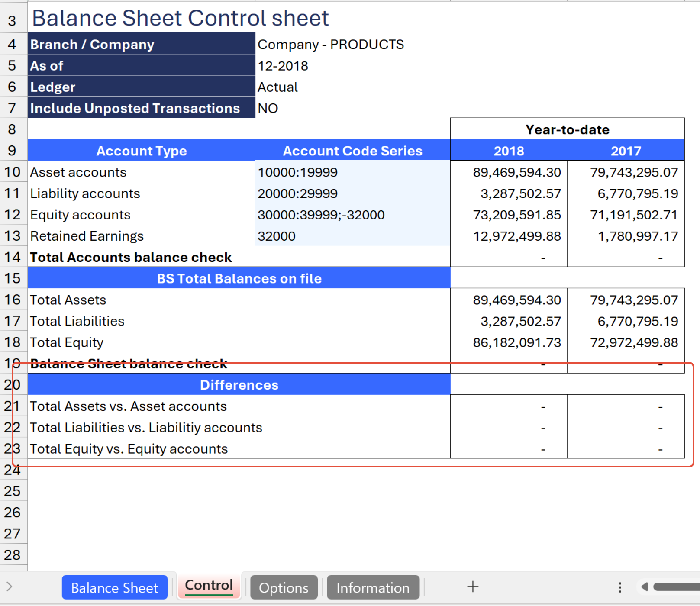Select the 86,182,091.73 Total Equity cell

tap(509, 342)
